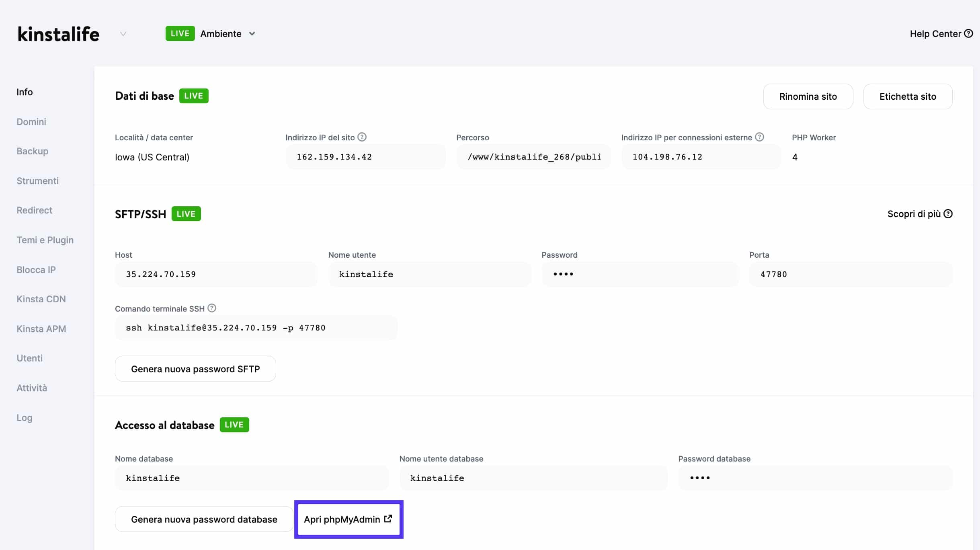The height and width of the screenshot is (550, 980).
Task: Click help icon for Indirizzo IP per connessioni esterne
Action: 760,137
